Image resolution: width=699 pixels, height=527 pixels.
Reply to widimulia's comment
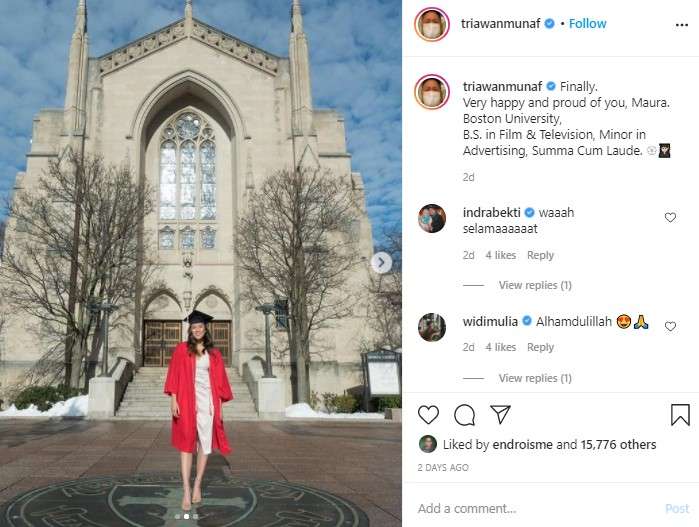pyautogui.click(x=540, y=347)
